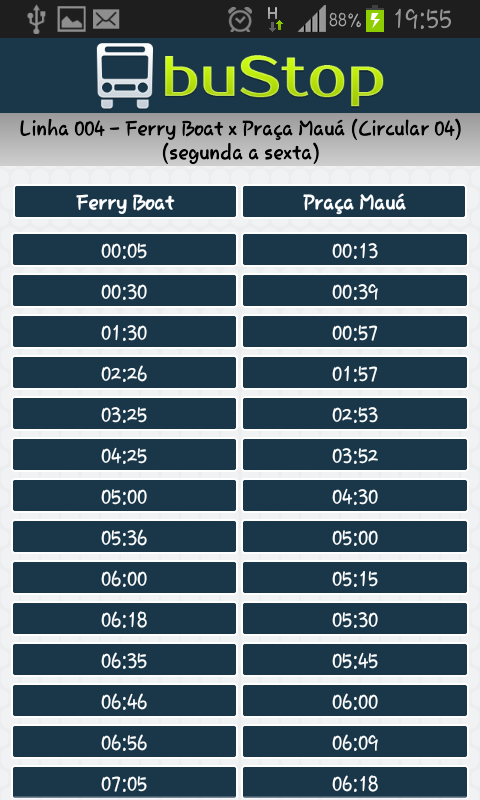Image resolution: width=480 pixels, height=800 pixels.
Task: Tap the 19:55 status bar clock
Action: [x=423, y=19]
